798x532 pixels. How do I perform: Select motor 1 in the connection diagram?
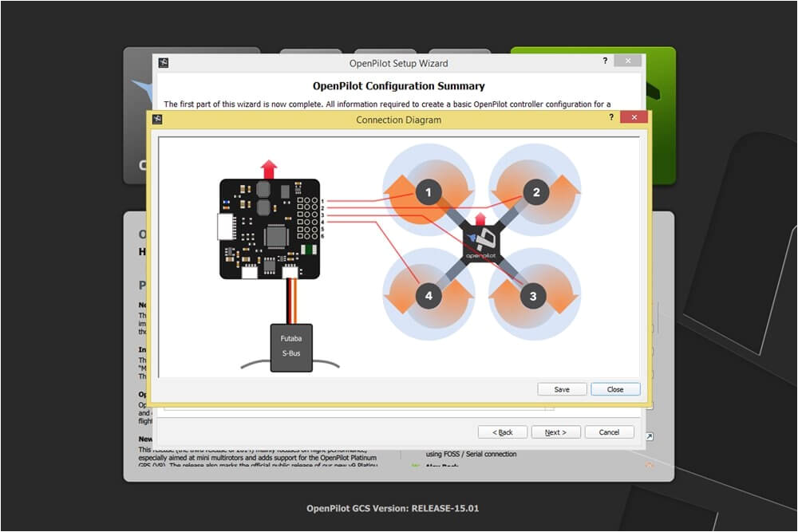(428, 192)
